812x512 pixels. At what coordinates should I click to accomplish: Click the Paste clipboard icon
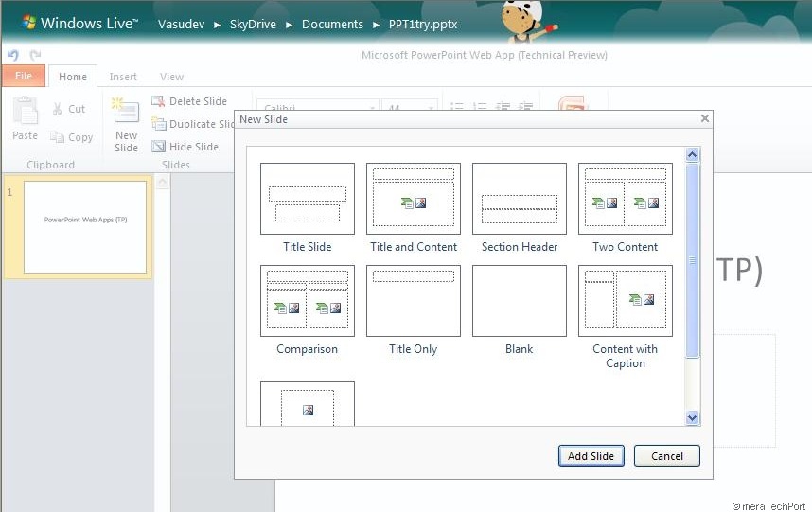pos(26,111)
